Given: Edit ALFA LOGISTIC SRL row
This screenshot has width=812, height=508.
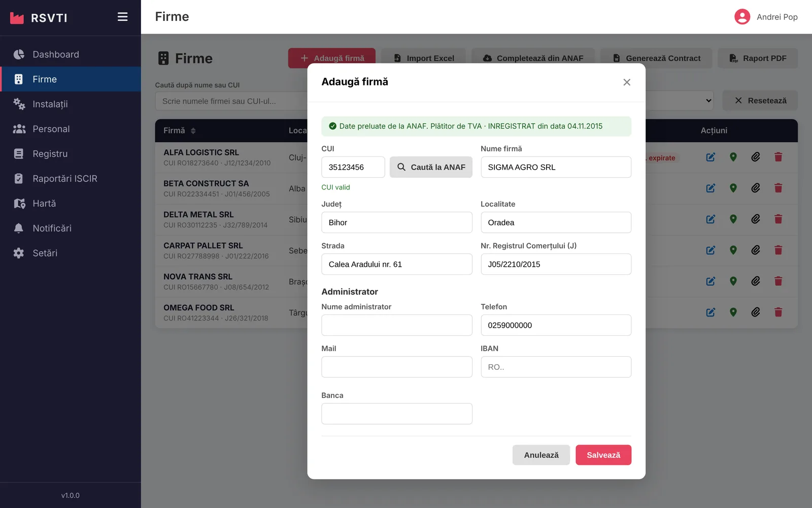Looking at the screenshot, I should (710, 157).
